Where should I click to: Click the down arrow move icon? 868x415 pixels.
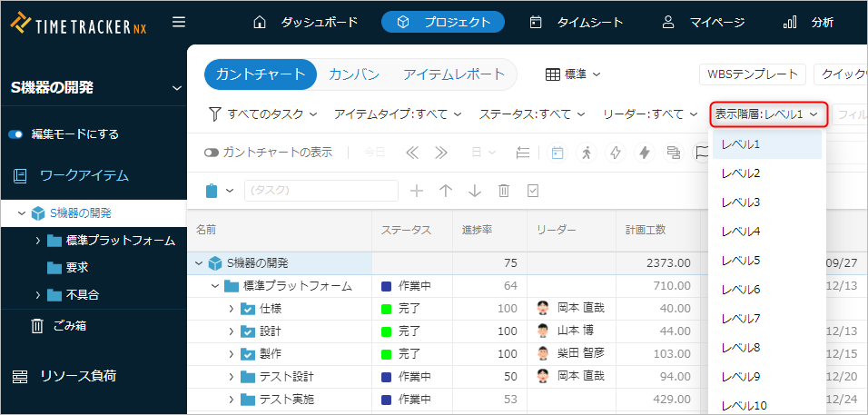(x=475, y=191)
